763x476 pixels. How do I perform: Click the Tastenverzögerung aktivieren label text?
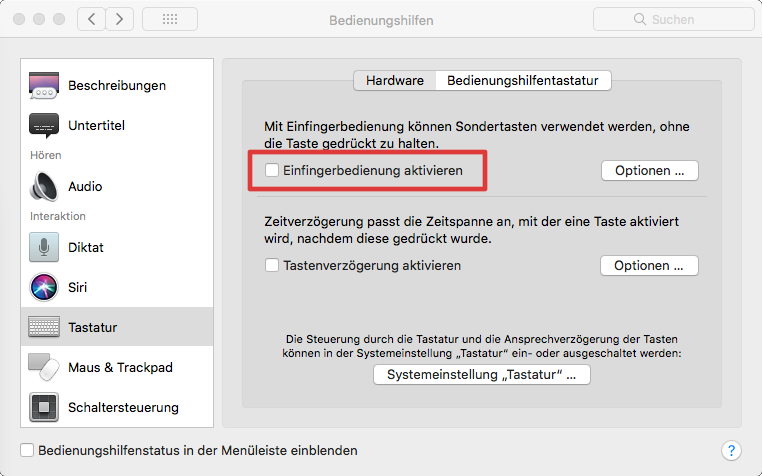point(372,266)
